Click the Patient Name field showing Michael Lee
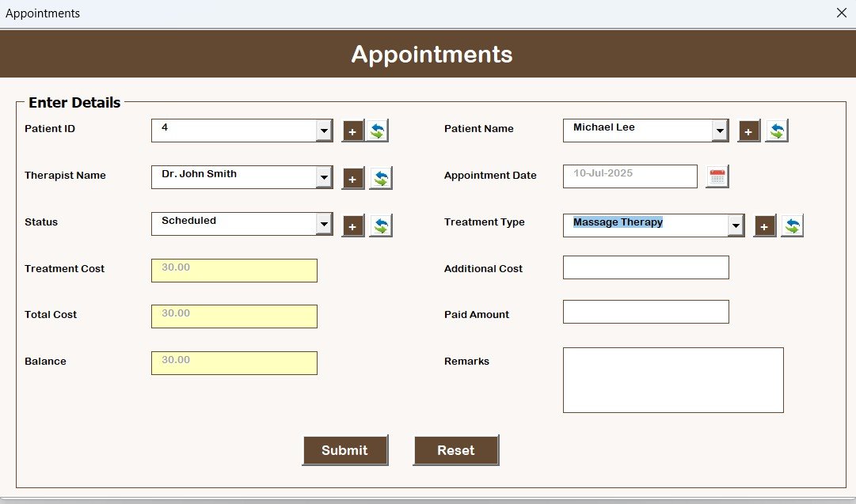This screenshot has width=856, height=504. [646, 131]
